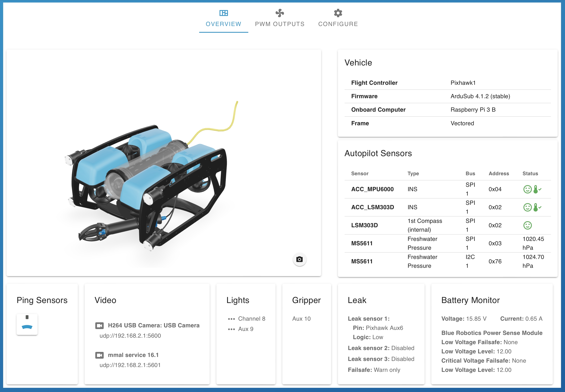Click the LSM303D compass sensor name
The width and height of the screenshot is (565, 392).
point(365,225)
